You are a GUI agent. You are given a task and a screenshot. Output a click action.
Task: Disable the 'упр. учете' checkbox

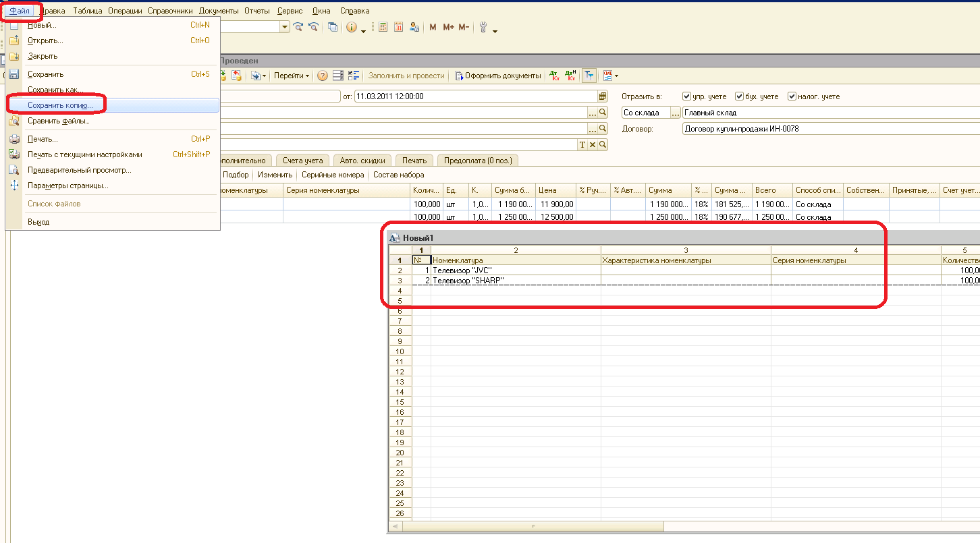coord(686,96)
